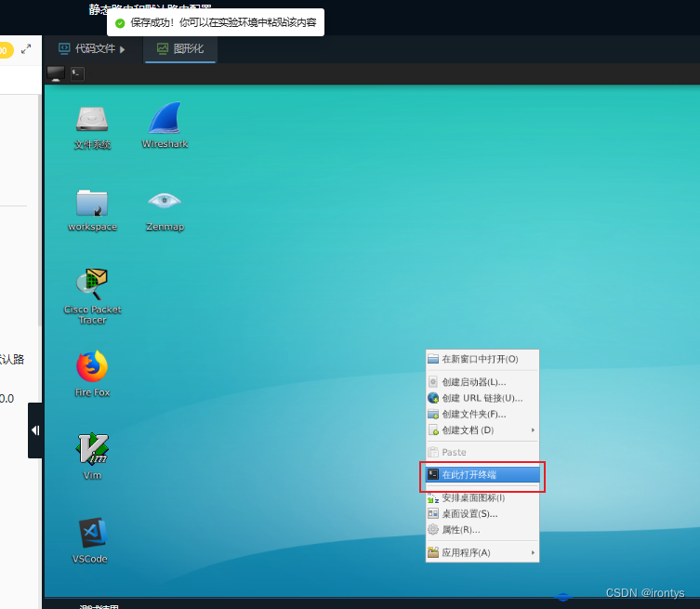The height and width of the screenshot is (609, 700).
Task: Click the yellow badge button at top left
Action: click(x=6, y=50)
